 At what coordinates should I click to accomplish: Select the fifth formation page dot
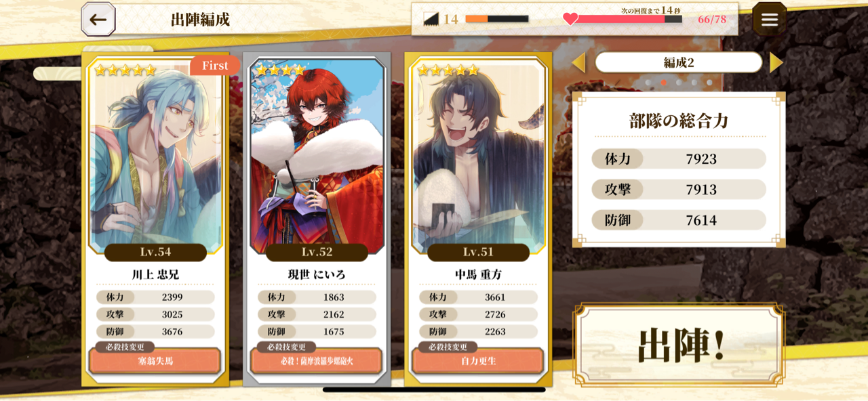pyautogui.click(x=709, y=83)
